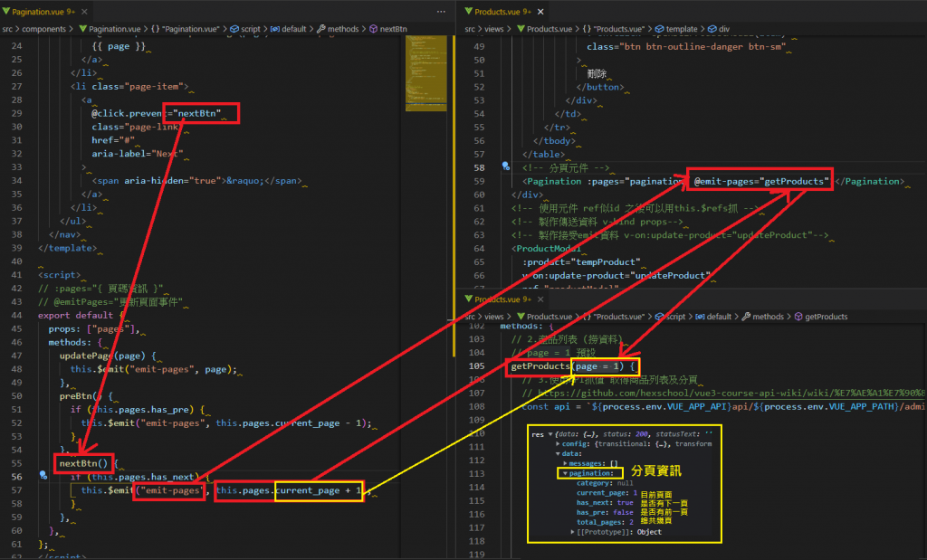Open the nextBtn breadcrumb symbol
927x560 pixels.
pyautogui.click(x=388, y=29)
